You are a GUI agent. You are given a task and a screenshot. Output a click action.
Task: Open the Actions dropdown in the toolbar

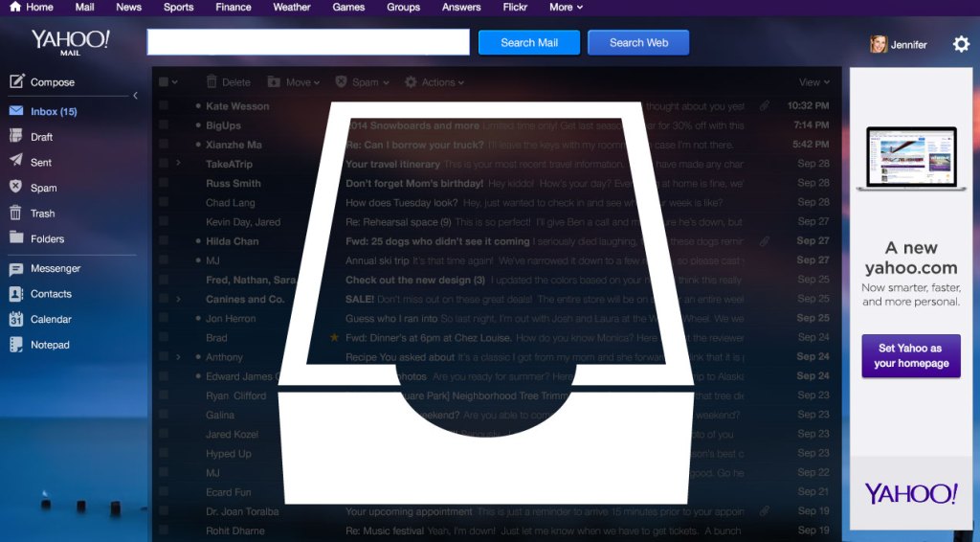(x=434, y=82)
